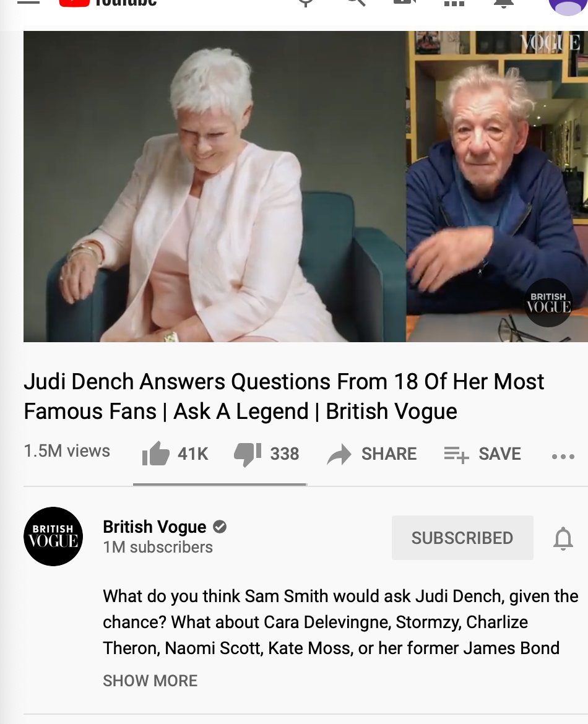
Task: Open the YouTube apps grid icon
Action: pos(454,2)
